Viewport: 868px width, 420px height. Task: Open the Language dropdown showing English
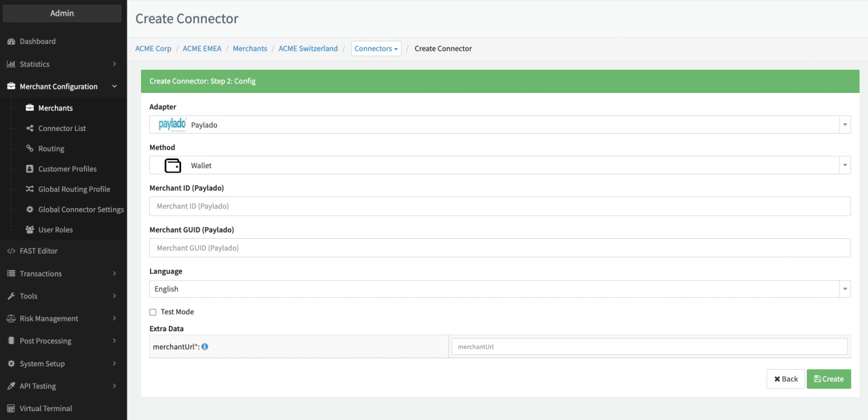500,289
